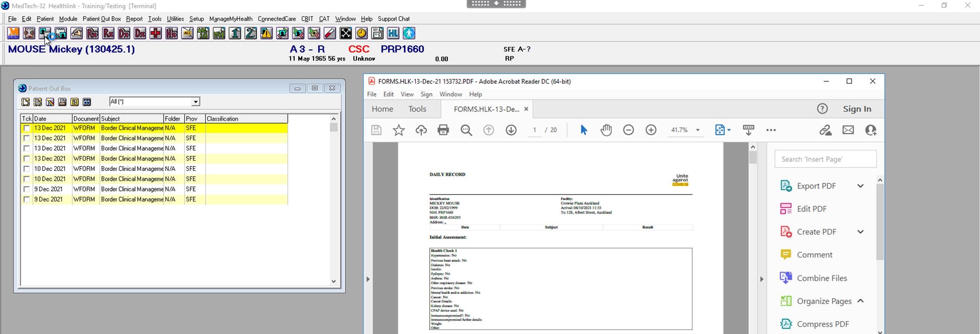Open the Sign menu in Acrobat

[x=426, y=94]
